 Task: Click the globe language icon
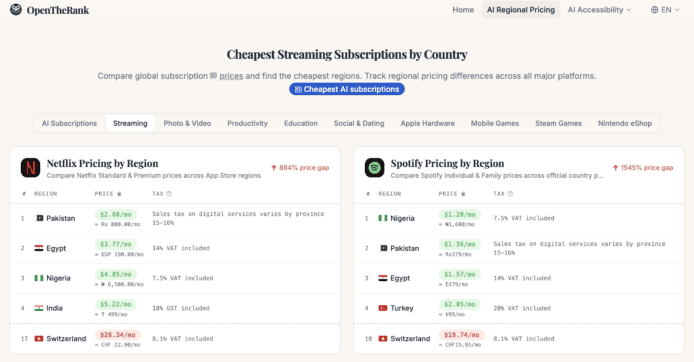pyautogui.click(x=654, y=10)
